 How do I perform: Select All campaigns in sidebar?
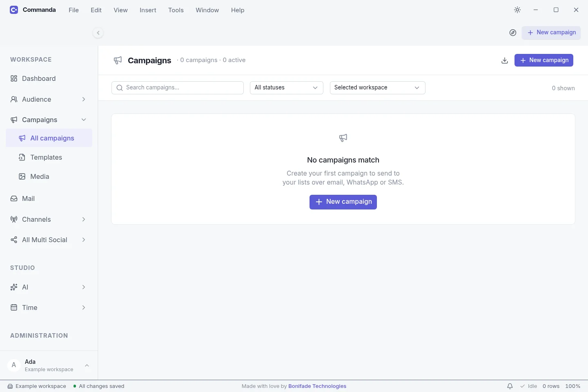49,138
